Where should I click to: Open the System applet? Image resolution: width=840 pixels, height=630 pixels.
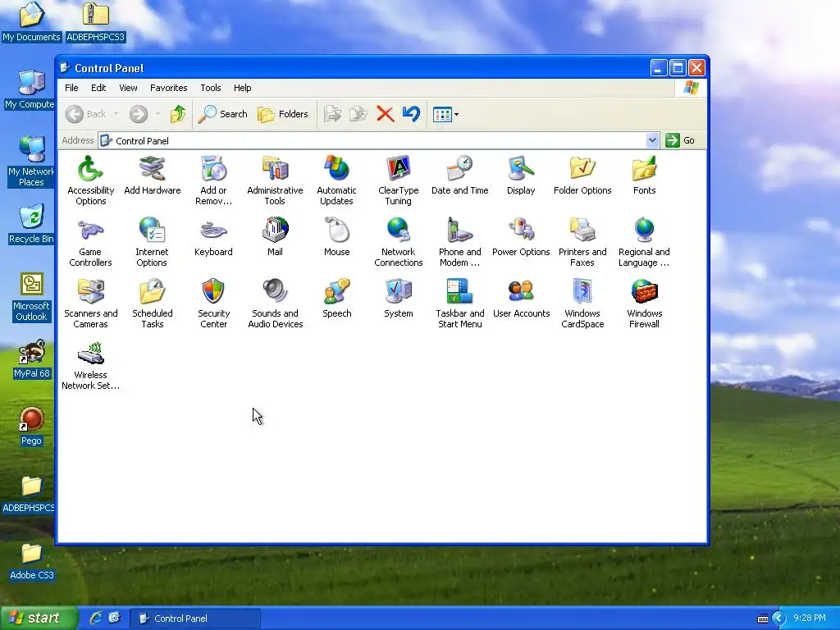pos(398,299)
